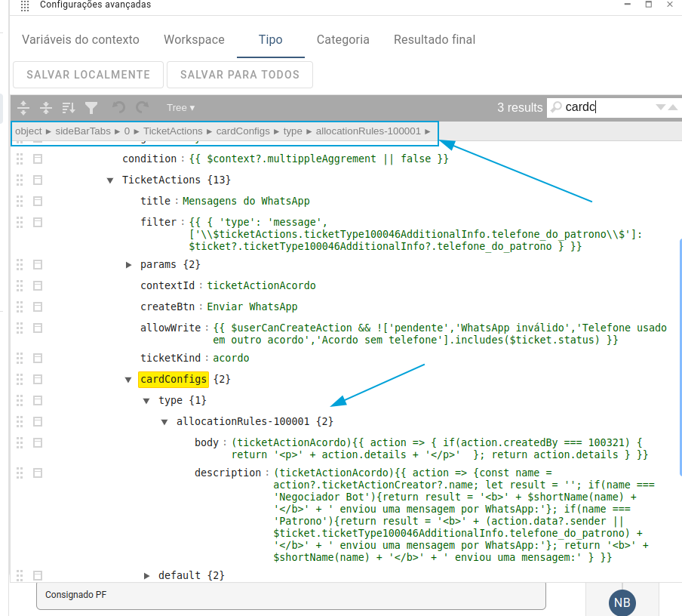Open the Categoria tab
Screen dimensions: 682x616
(x=343, y=39)
